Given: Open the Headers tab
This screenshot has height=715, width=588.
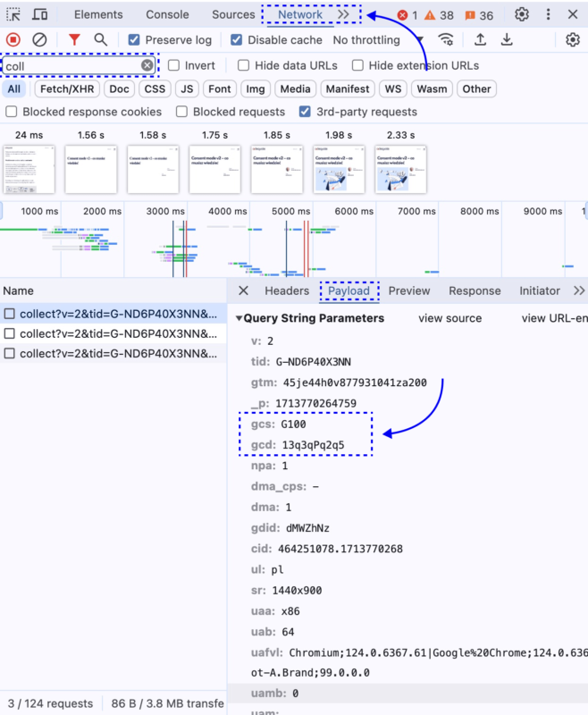Looking at the screenshot, I should point(286,290).
